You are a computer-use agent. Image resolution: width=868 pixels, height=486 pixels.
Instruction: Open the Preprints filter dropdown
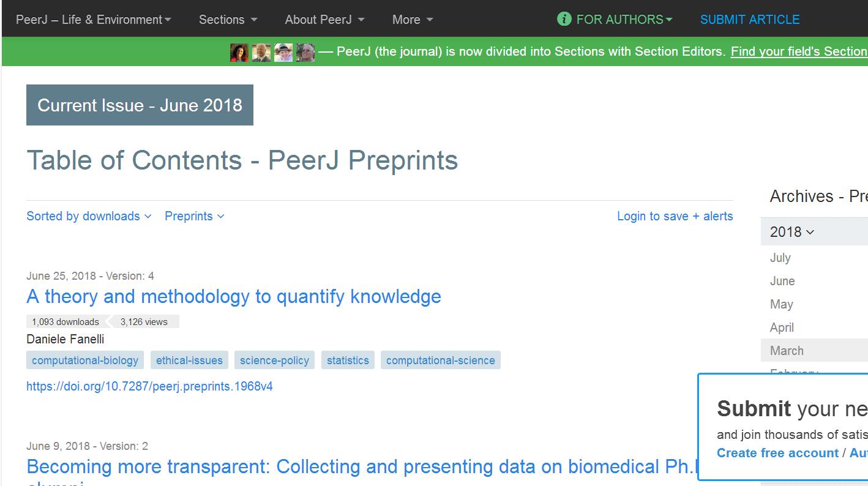[x=194, y=216]
